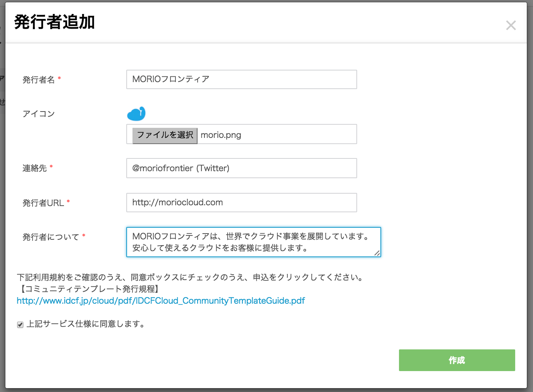Image resolution: width=533 pixels, height=392 pixels.
Task: Click the blue cloud icon preview
Action: pos(136,114)
